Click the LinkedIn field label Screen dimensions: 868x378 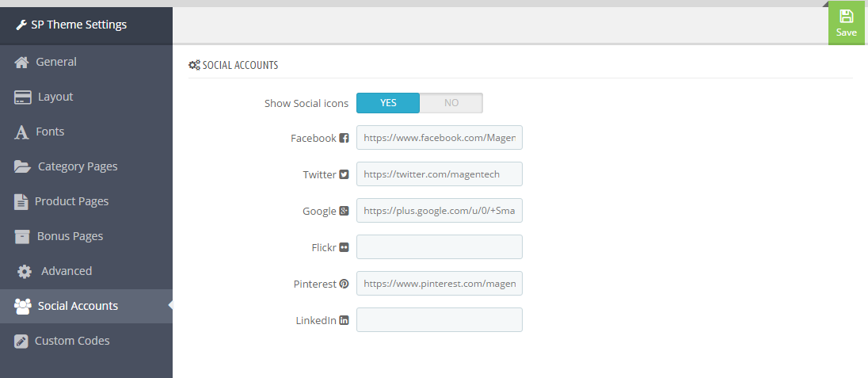pyautogui.click(x=316, y=321)
